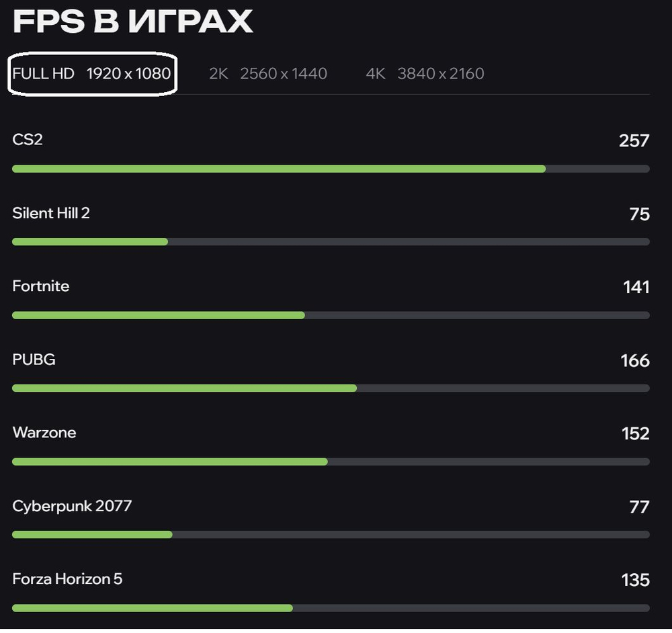Click the 257 FPS value for CS2
The width and height of the screenshot is (672, 633).
(634, 140)
